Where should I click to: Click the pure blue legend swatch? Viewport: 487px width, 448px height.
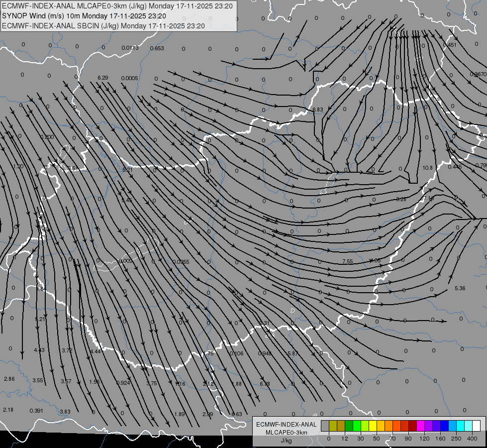pyautogui.click(x=445, y=426)
